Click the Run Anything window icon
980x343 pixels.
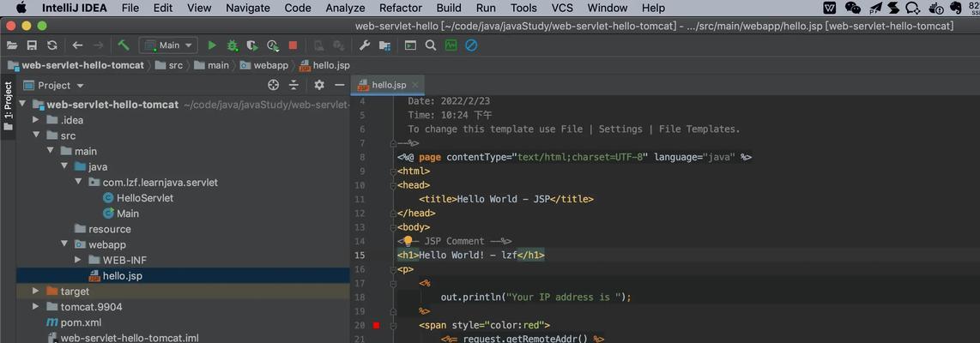pyautogui.click(x=410, y=45)
